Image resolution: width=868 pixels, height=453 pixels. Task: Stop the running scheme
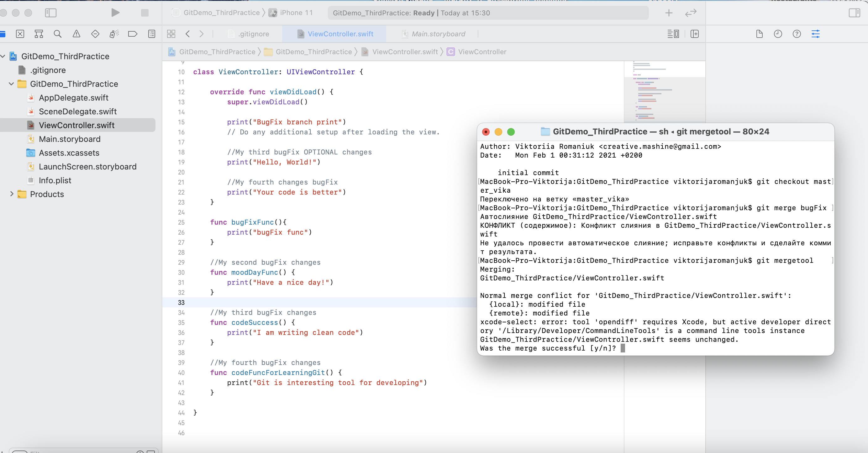145,13
